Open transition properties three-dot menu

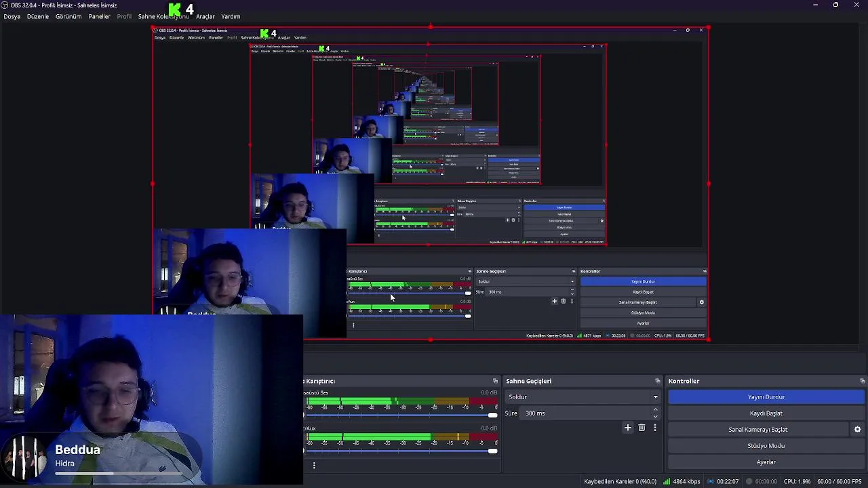pos(655,428)
